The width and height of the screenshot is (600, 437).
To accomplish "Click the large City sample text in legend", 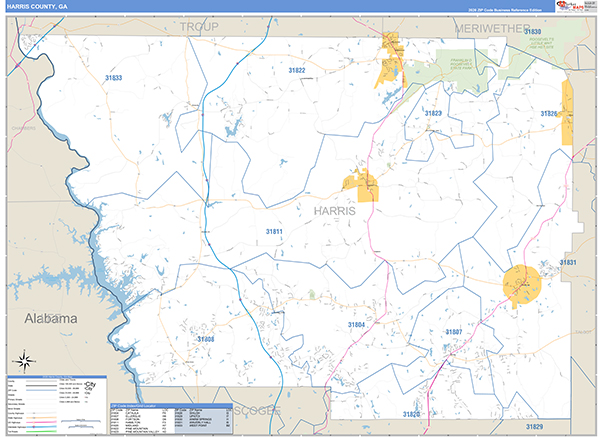I will coord(91,384).
